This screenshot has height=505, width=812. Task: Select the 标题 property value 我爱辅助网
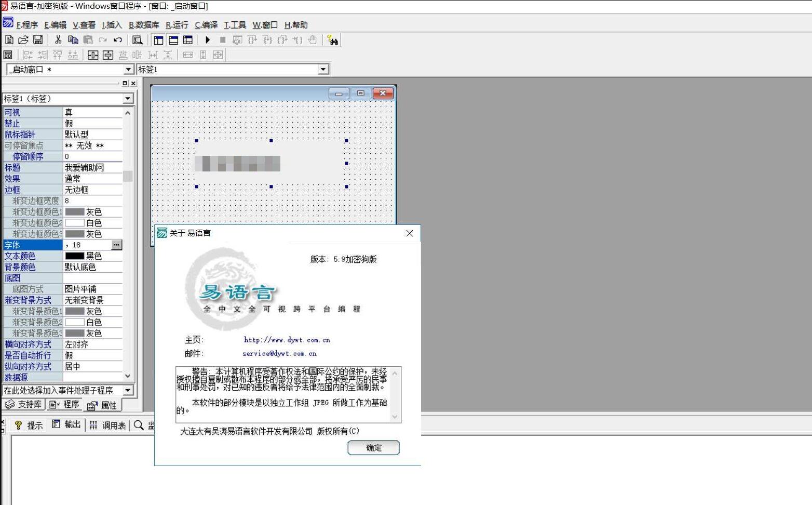[84, 167]
